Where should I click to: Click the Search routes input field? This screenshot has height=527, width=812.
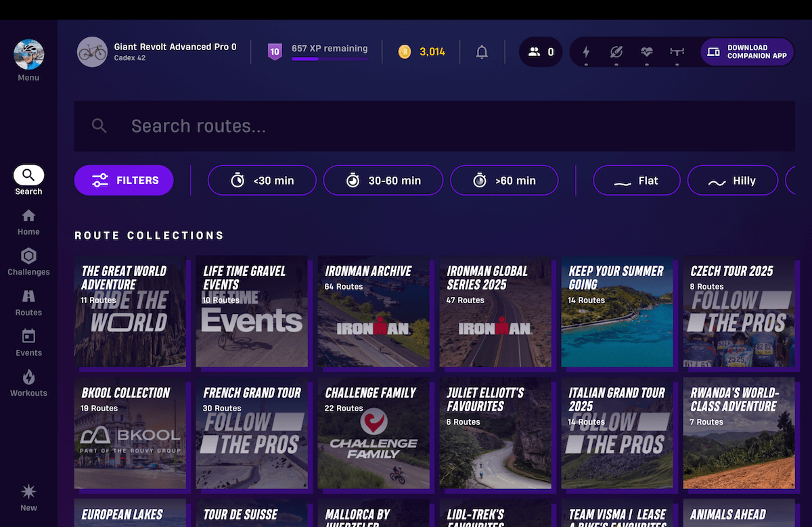click(x=433, y=126)
